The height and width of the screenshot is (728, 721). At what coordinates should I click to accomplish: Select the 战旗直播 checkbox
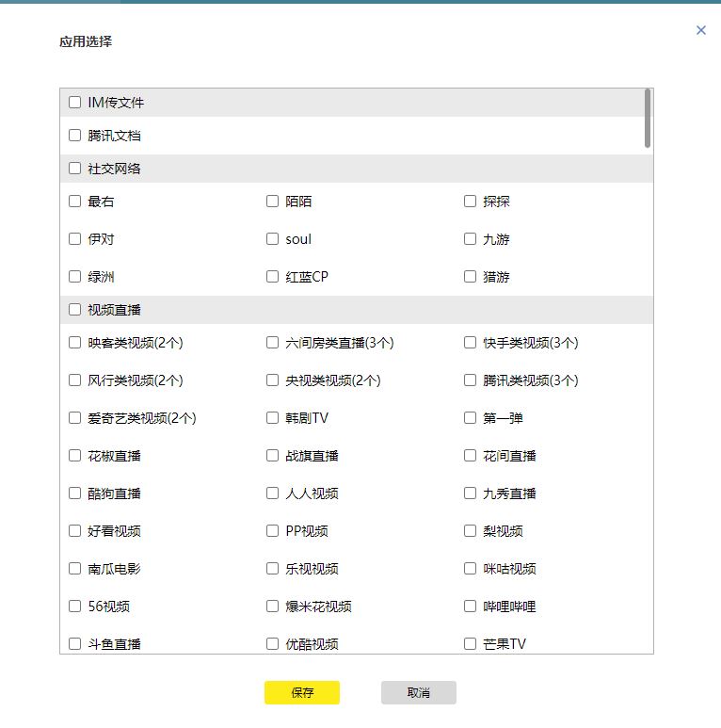[272, 455]
